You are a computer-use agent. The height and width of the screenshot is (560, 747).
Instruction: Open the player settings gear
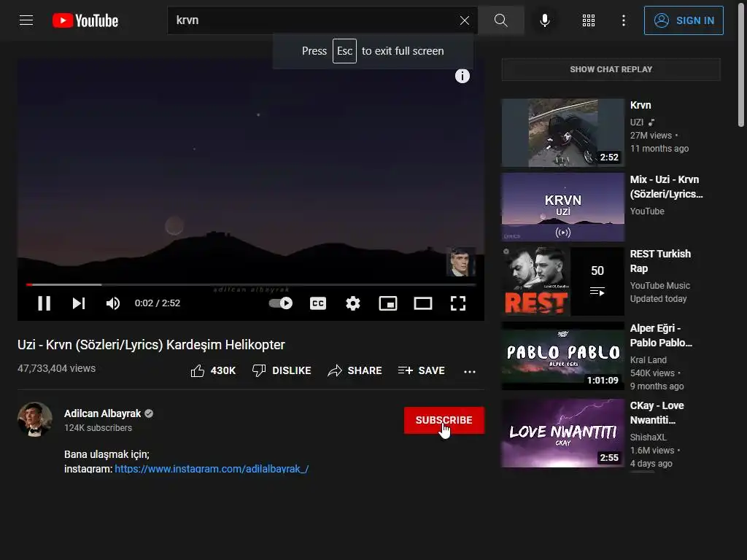pyautogui.click(x=353, y=303)
